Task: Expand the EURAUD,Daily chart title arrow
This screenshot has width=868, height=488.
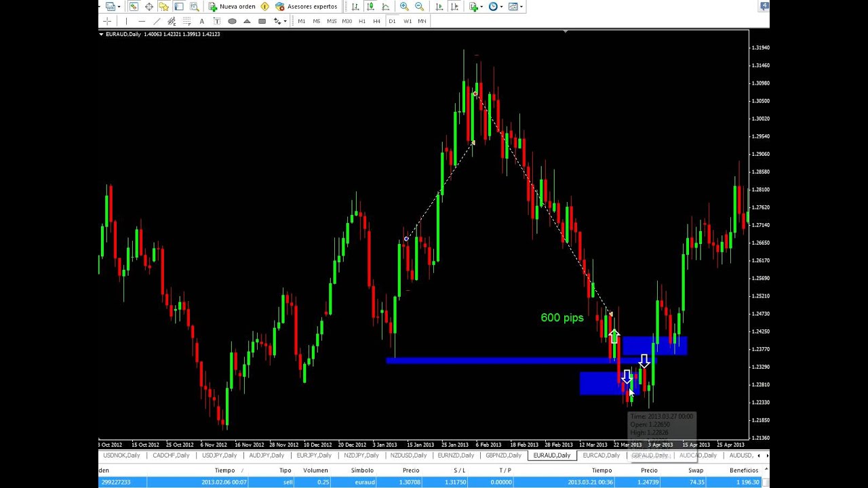Action: coord(101,34)
